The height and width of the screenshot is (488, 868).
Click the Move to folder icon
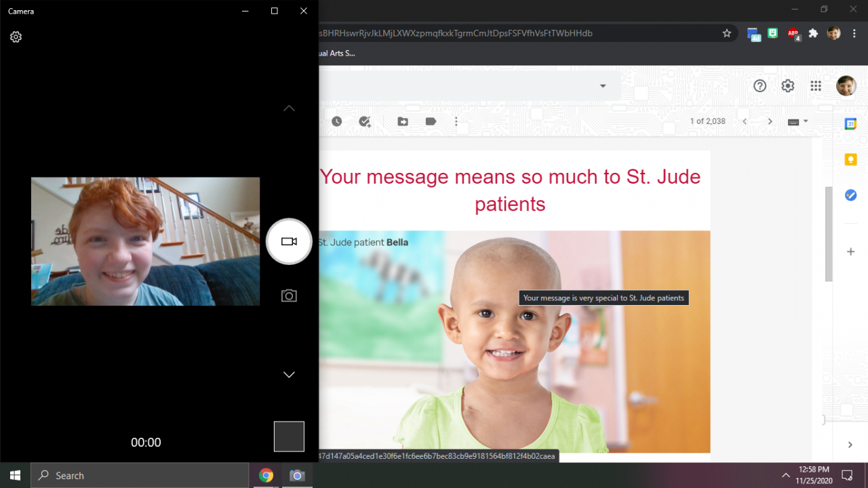pos(403,121)
